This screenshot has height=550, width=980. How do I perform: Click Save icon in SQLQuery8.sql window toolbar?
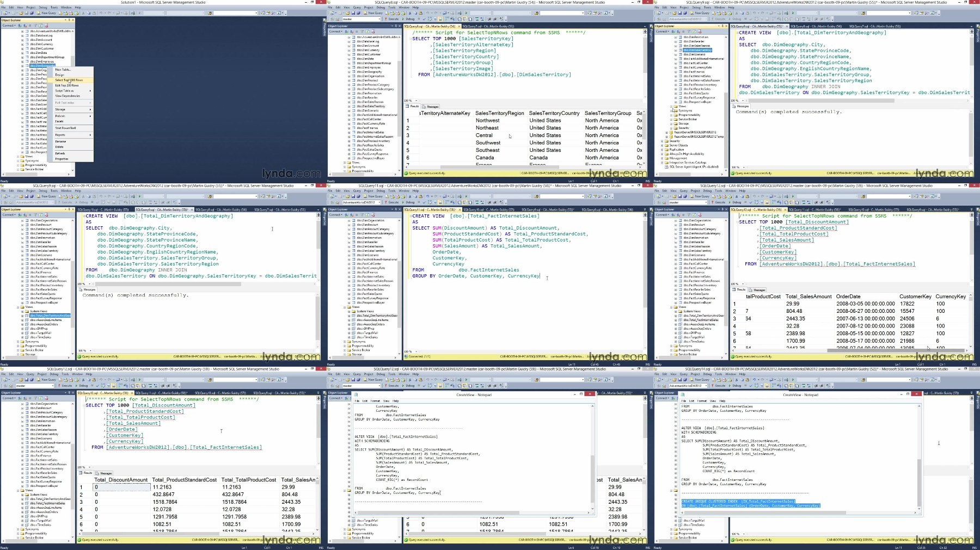[x=353, y=13]
